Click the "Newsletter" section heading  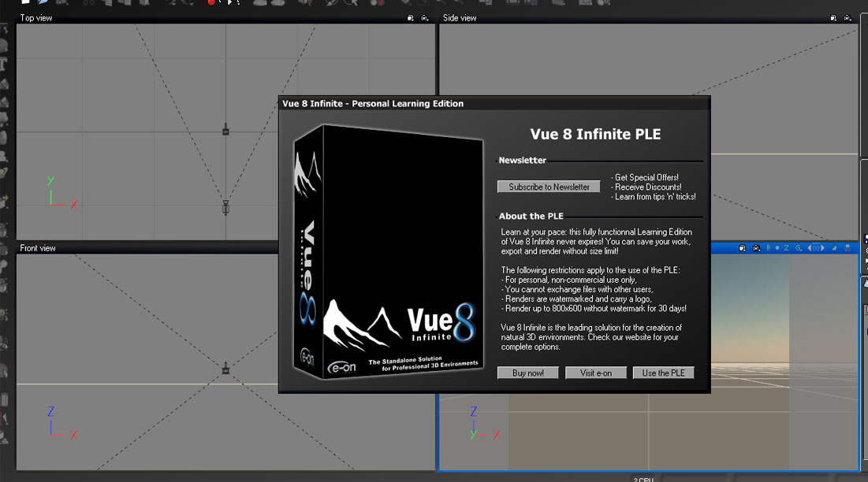522,161
